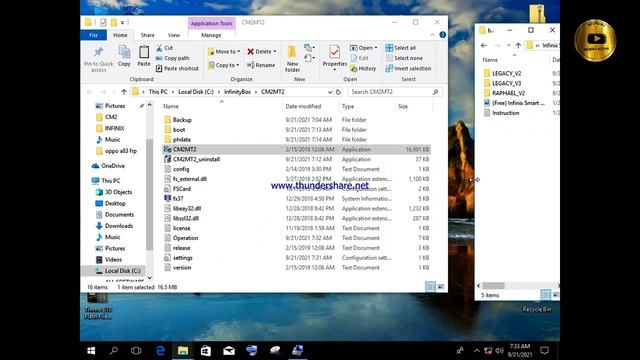Open the Windows Start menu
640x360 pixels.
[91, 351]
